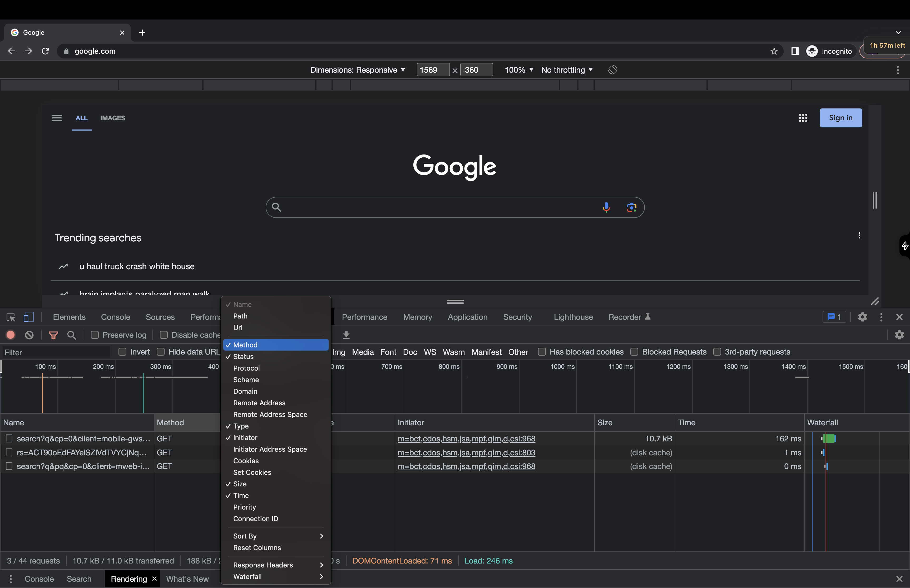Screen dimensions: 910x588
Task: Open device toolbar three-dot options menu
Action: [x=898, y=70]
